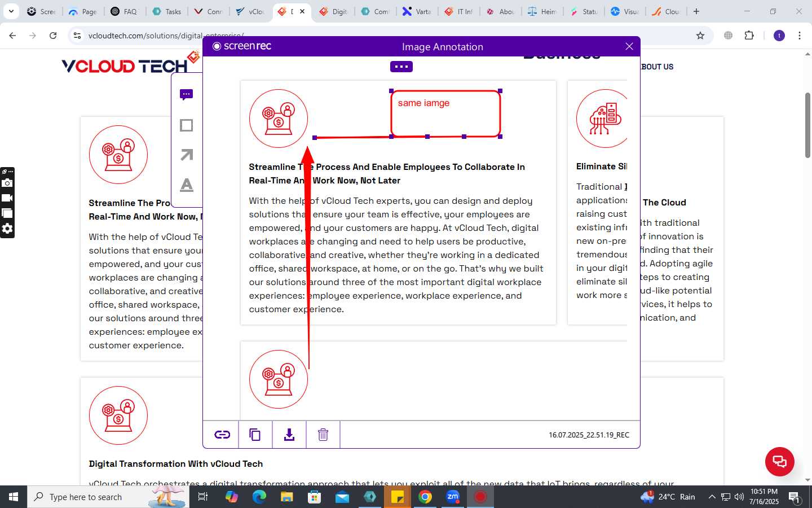Image resolution: width=812 pixels, height=508 pixels.
Task: Click the screenrec logo in annotation header
Action: tap(242, 46)
